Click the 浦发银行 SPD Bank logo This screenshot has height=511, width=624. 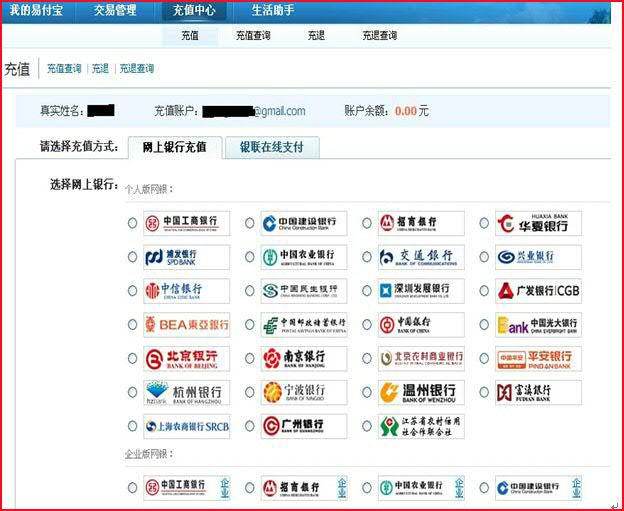(x=187, y=257)
